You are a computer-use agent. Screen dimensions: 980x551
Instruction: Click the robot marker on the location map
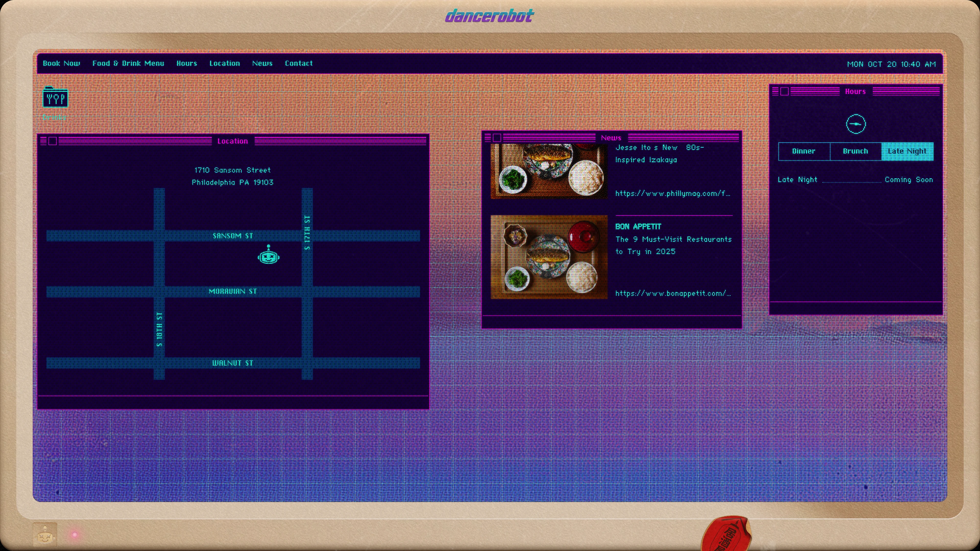tap(268, 257)
